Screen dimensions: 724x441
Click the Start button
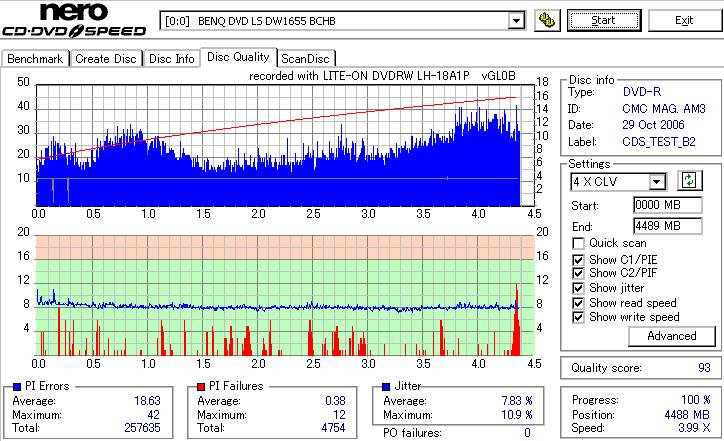(604, 20)
